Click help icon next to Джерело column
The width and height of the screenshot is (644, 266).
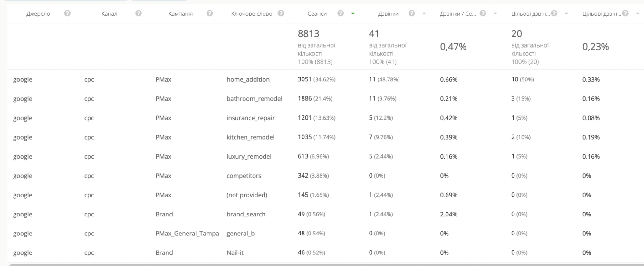tap(67, 14)
